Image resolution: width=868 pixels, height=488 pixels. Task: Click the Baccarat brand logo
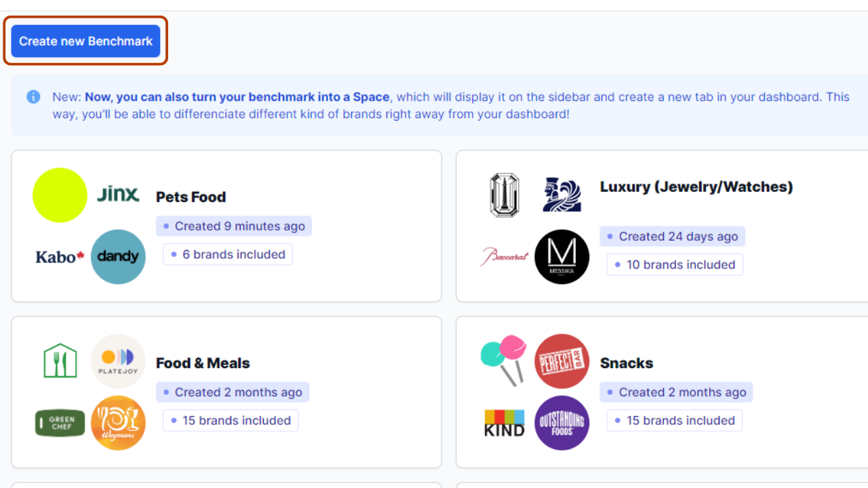[505, 257]
